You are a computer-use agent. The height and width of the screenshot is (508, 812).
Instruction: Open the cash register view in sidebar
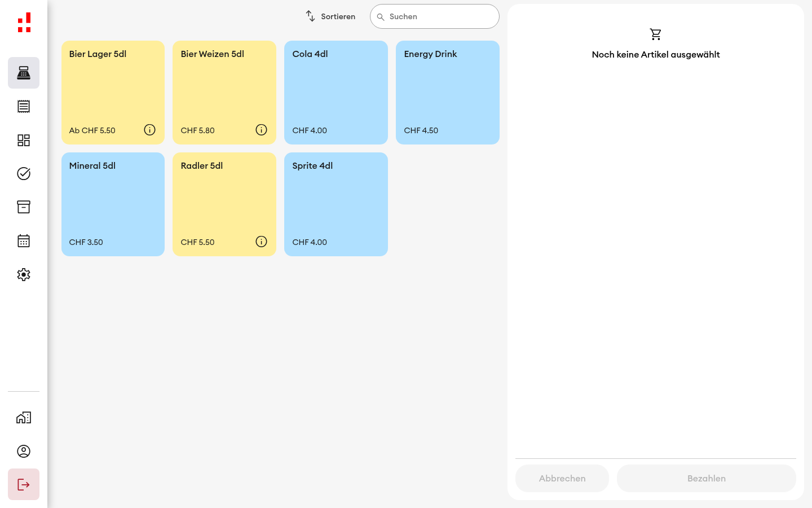tap(24, 73)
